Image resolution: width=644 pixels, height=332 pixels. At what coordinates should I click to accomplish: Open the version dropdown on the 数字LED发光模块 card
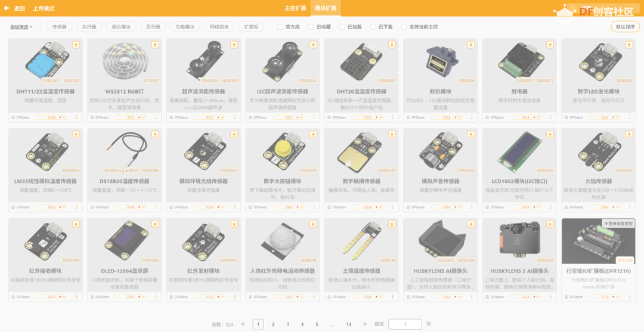coord(605,117)
